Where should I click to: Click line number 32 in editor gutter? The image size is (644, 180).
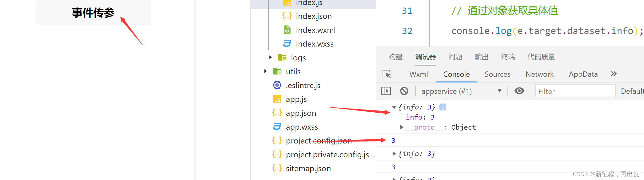407,31
